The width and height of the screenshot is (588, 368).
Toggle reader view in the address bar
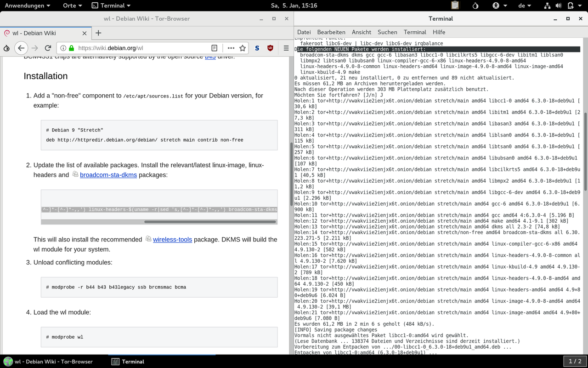point(214,48)
